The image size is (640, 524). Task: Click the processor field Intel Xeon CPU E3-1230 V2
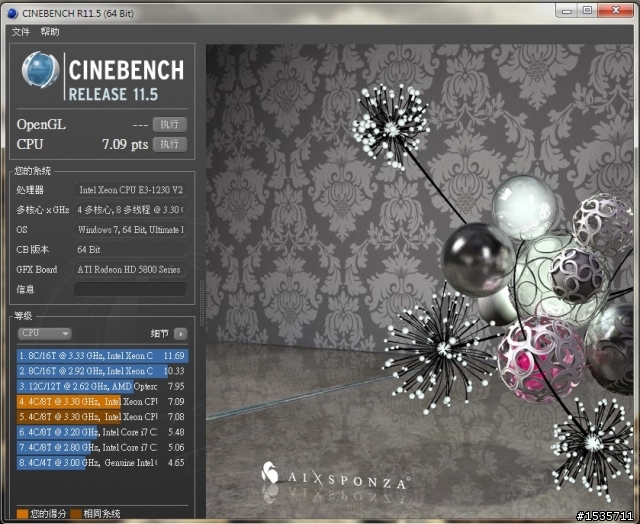pyautogui.click(x=130, y=190)
